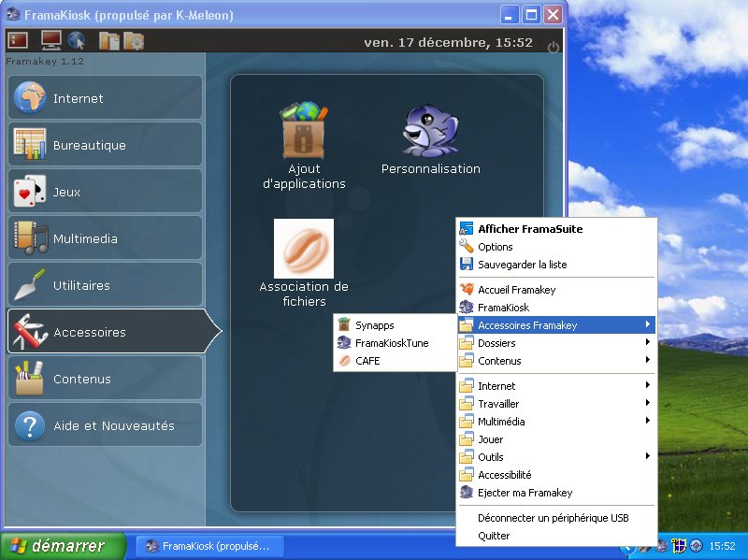Open the Aide et Nouveautés question mark icon
This screenshot has height=560, width=748.
point(30,425)
